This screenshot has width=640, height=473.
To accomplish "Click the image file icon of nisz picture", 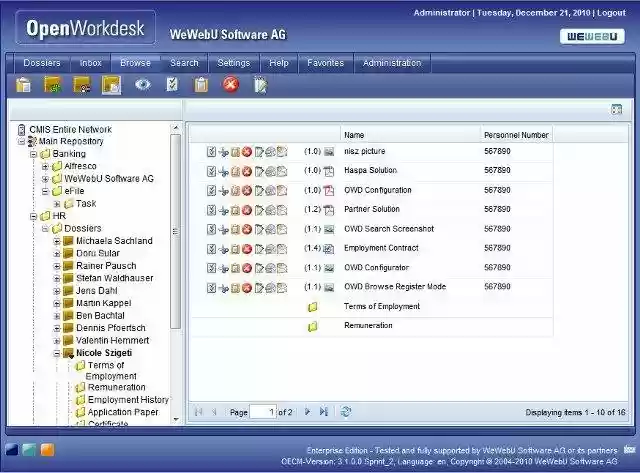I will pyautogui.click(x=329, y=152).
